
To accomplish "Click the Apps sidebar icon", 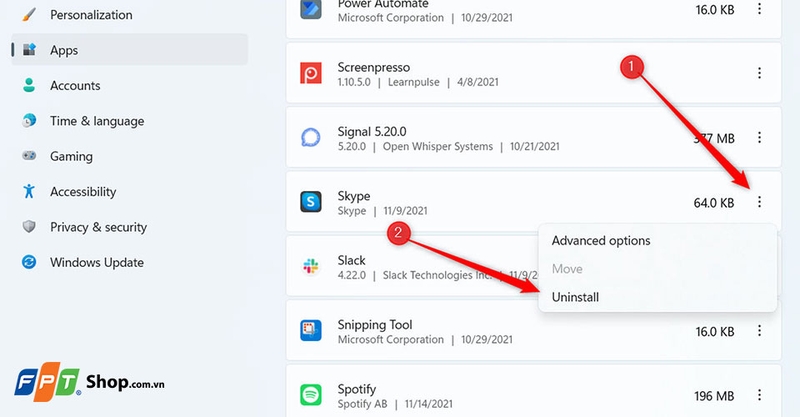I will [x=30, y=50].
